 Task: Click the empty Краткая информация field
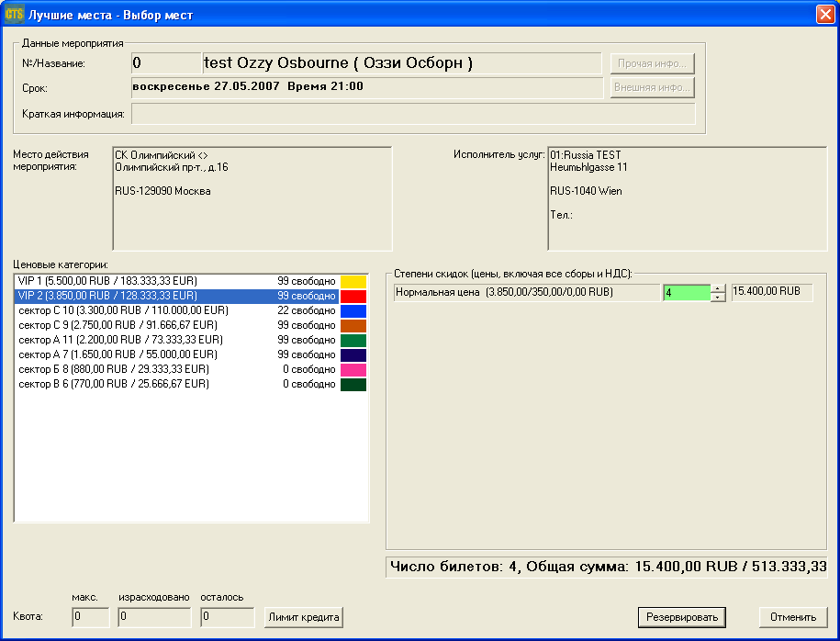[413, 114]
